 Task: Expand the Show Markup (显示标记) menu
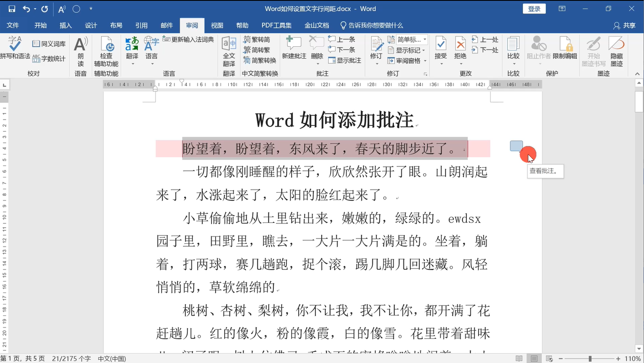(x=406, y=50)
